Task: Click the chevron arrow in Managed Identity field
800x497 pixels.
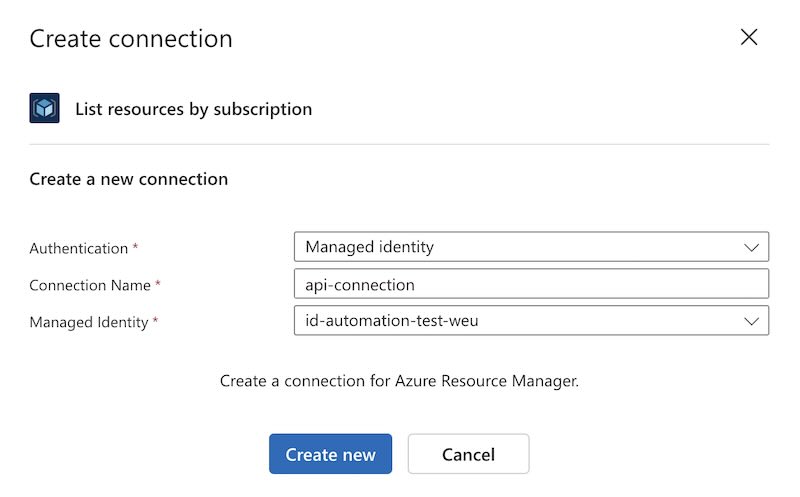Action: point(751,321)
